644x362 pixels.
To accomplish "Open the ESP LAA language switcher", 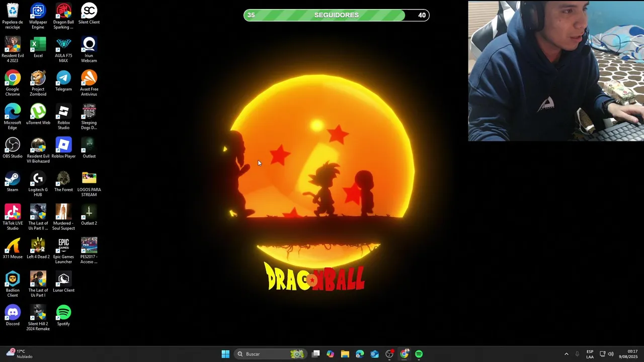I will (x=590, y=354).
